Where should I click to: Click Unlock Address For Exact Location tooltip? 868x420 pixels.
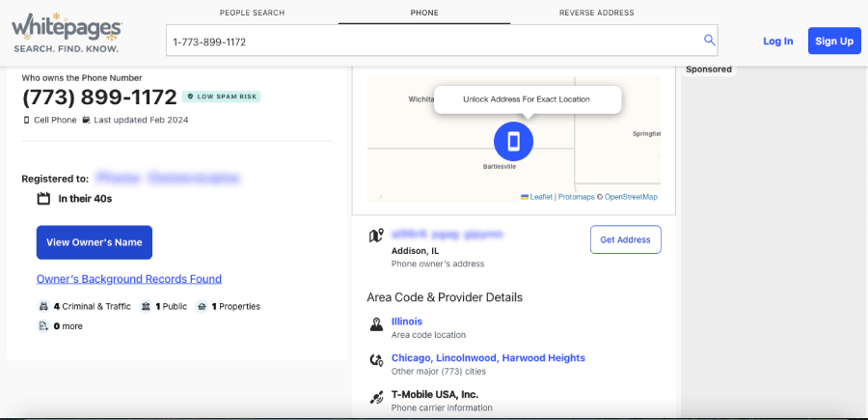coord(527,99)
